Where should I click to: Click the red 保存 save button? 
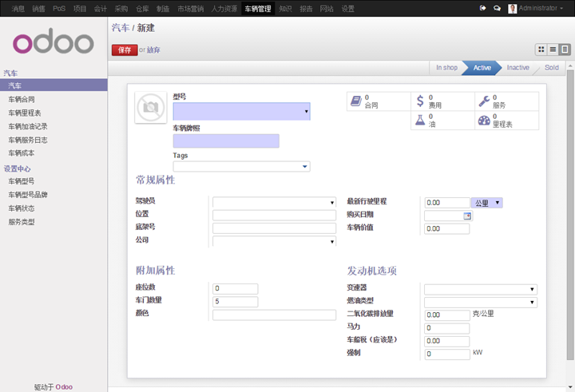click(x=125, y=49)
